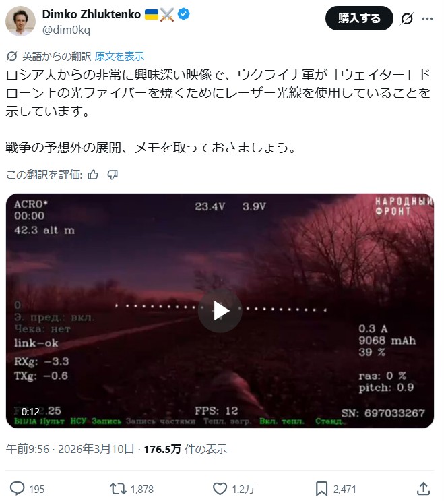This screenshot has height=501, width=448.
Task: Click the blue verified badge
Action: point(184,14)
